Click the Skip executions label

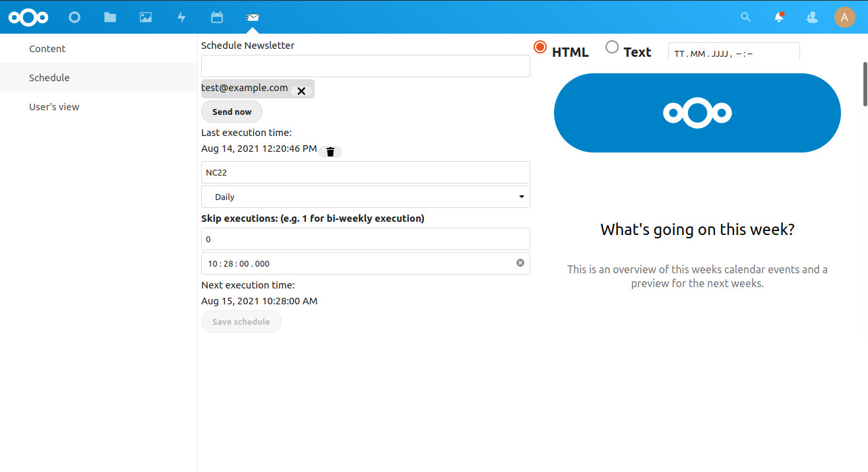pos(313,218)
